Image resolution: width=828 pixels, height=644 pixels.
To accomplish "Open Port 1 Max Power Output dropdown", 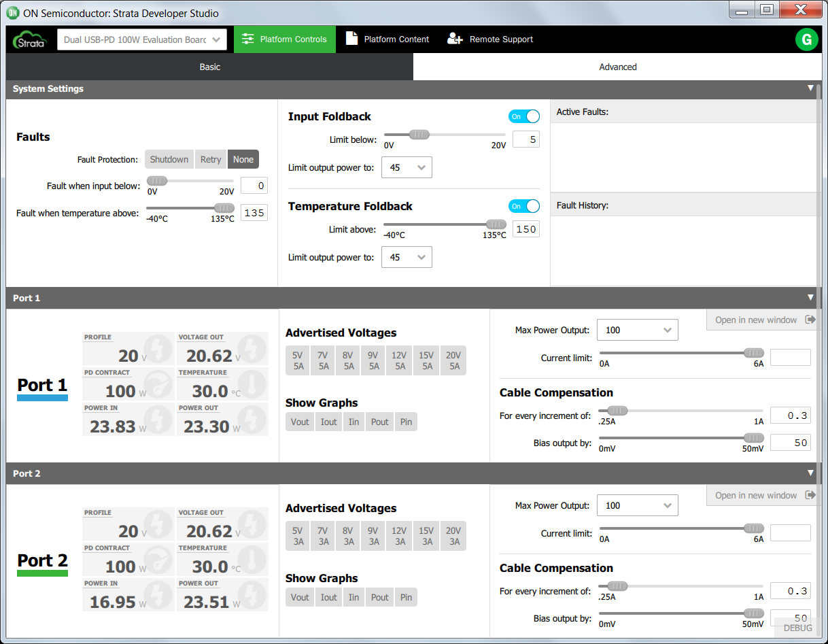I will (637, 330).
